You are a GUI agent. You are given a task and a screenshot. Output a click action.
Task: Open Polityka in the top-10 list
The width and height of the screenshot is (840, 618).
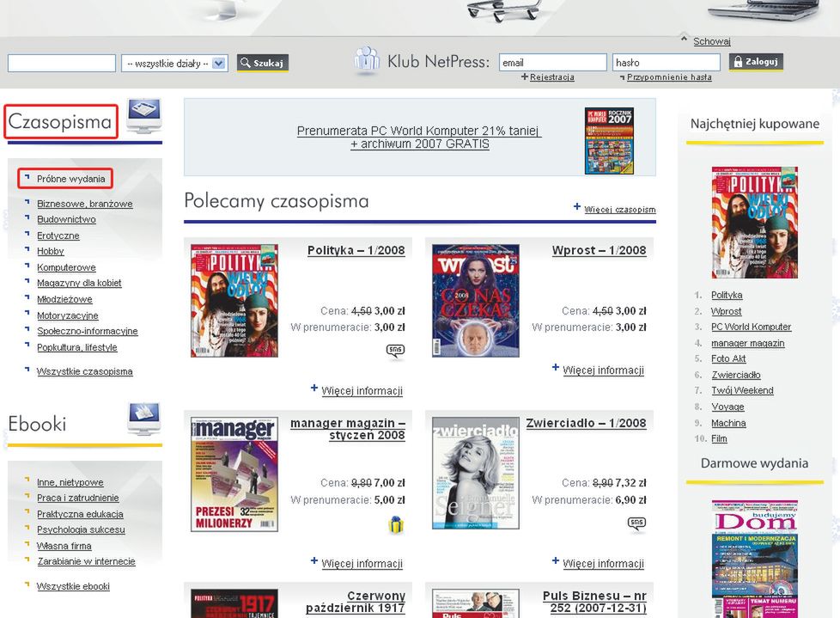[727, 295]
